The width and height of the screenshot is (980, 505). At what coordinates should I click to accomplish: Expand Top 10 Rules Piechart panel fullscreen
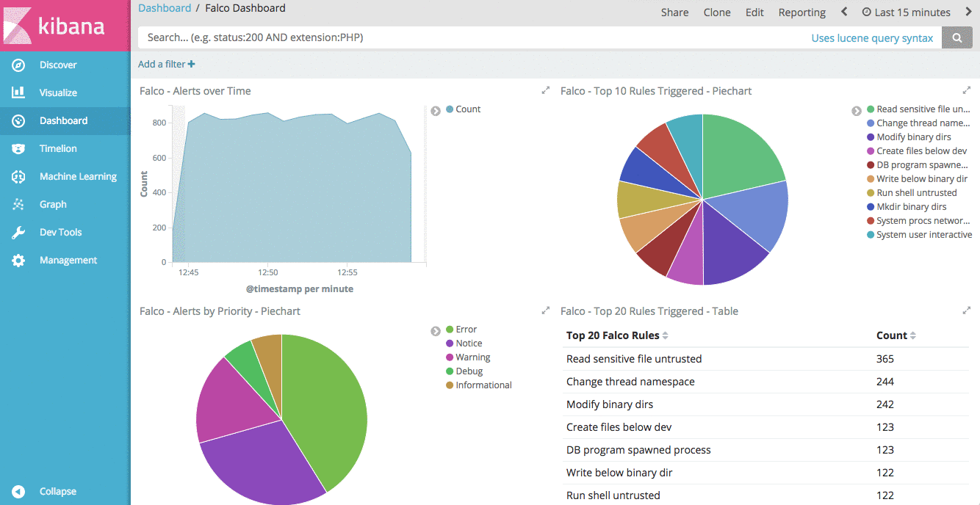[x=967, y=90]
